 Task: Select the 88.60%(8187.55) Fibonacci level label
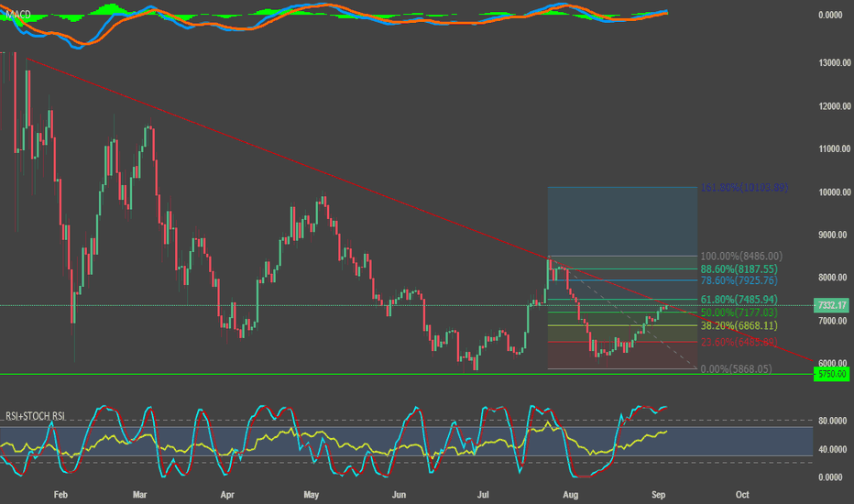coord(739,269)
